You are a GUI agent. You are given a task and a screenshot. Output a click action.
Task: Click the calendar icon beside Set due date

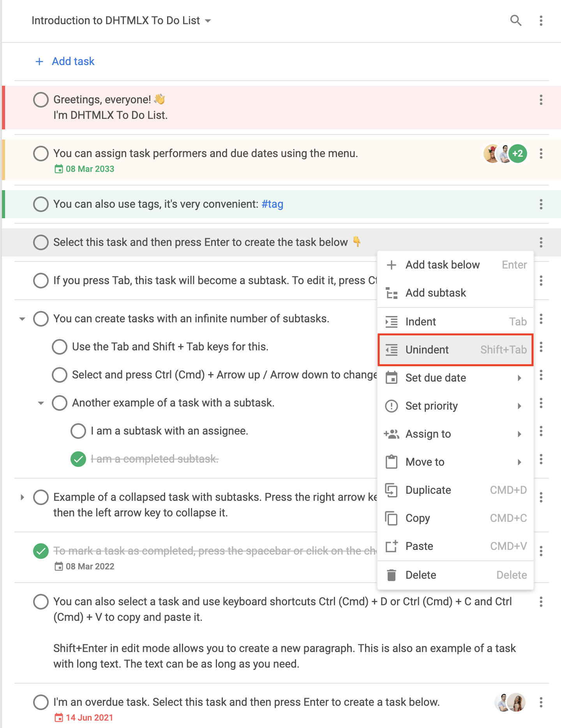pyautogui.click(x=392, y=378)
